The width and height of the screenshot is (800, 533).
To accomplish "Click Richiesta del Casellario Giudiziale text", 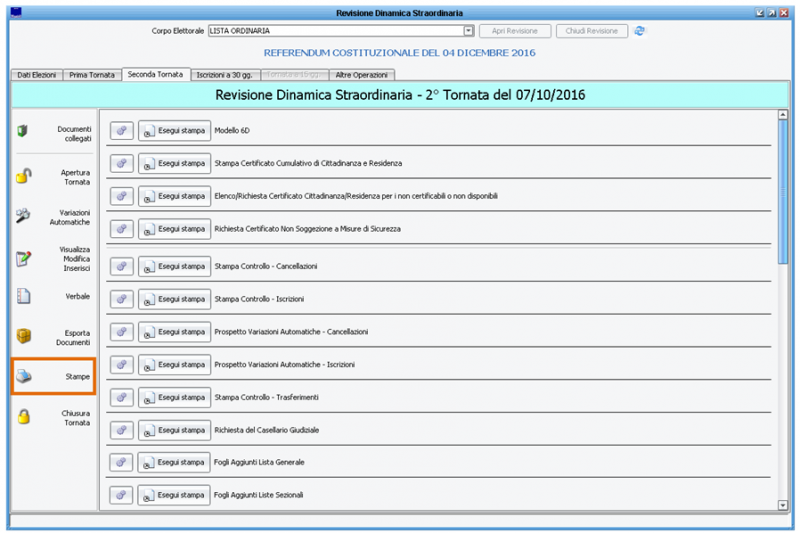I will pyautogui.click(x=267, y=430).
